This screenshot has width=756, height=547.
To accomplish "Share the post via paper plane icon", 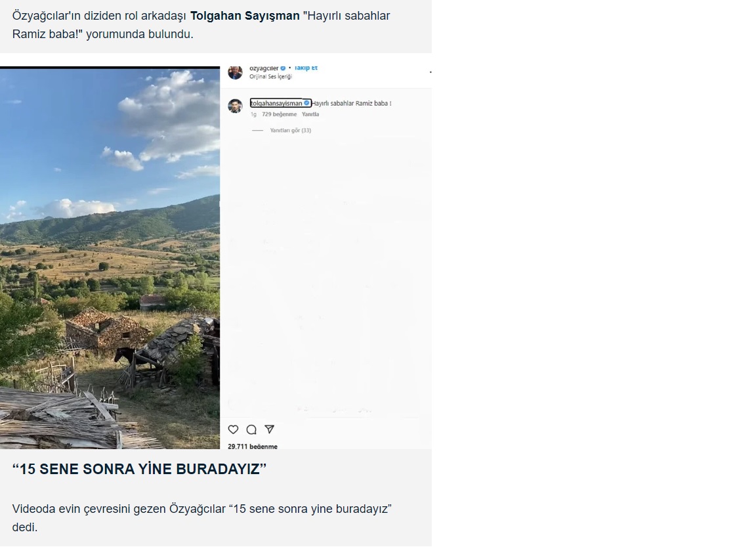I will click(269, 429).
